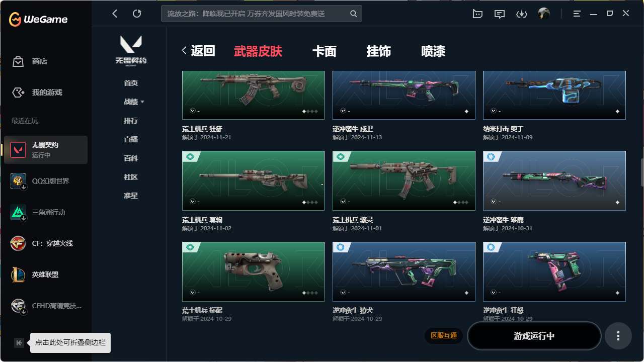Viewport: 644px width, 362px height.
Task: Open the hamburger menu icon
Action: pos(577,14)
